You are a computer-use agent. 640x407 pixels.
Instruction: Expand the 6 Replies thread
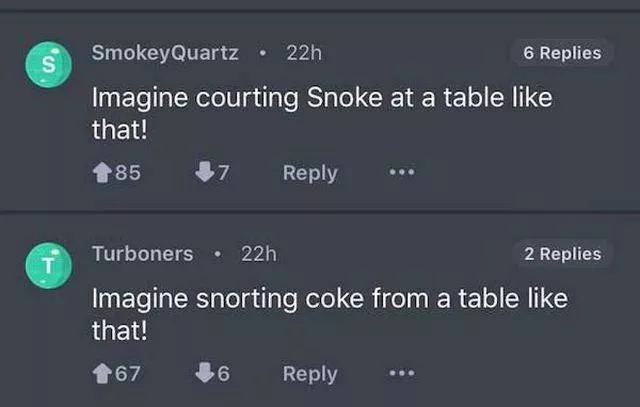[x=562, y=53]
